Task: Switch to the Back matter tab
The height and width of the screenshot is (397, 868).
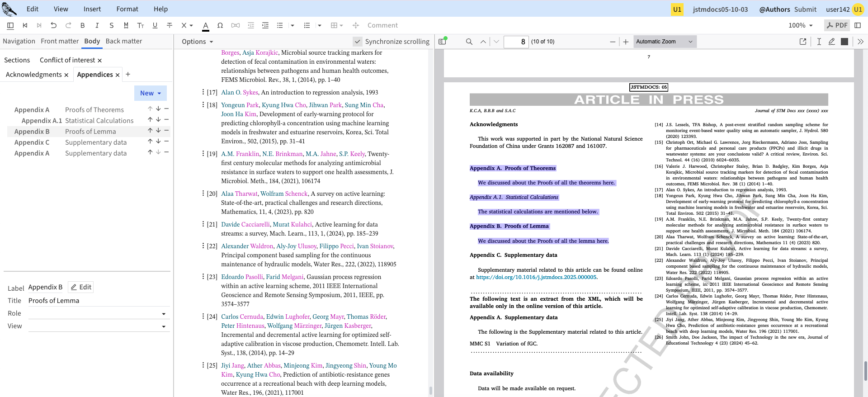Action: coord(123,41)
